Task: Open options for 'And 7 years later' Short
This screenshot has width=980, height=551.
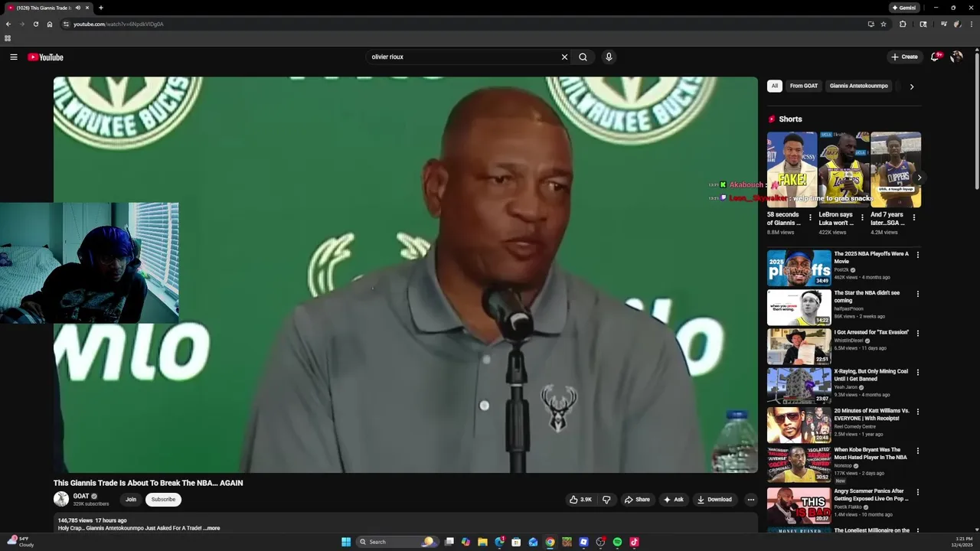Action: point(914,217)
